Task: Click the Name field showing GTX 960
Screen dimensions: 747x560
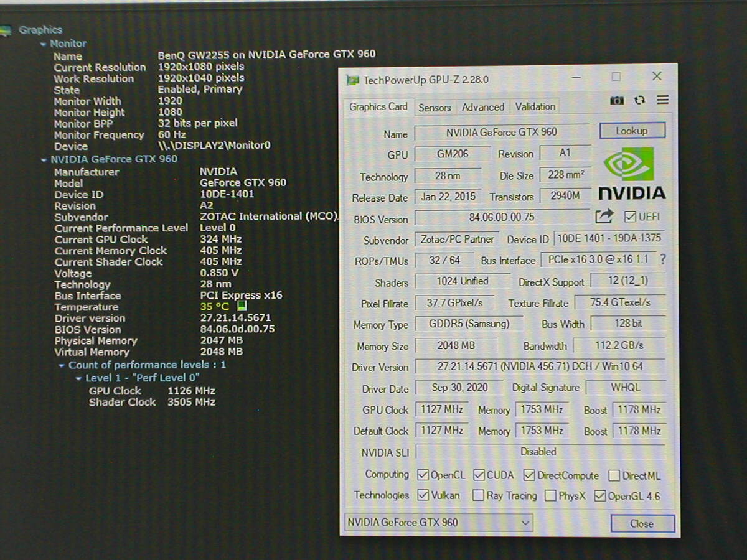Action: pyautogui.click(x=502, y=132)
